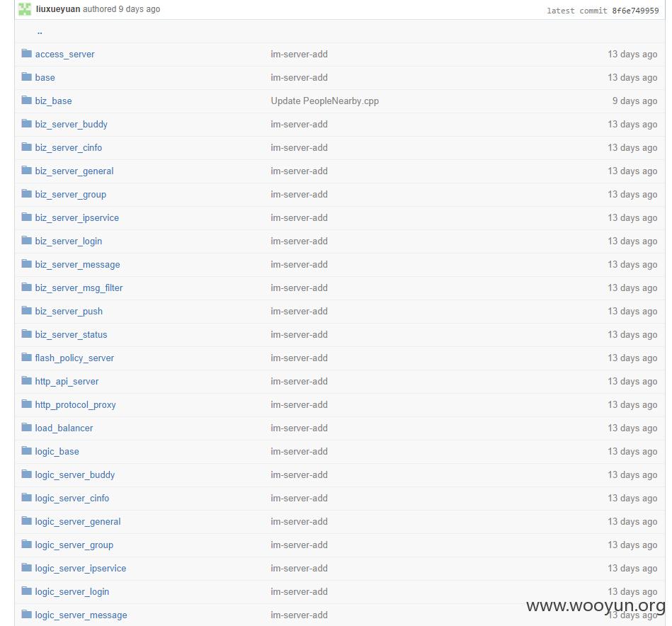
Task: Open the access_server folder
Action: pyautogui.click(x=64, y=54)
